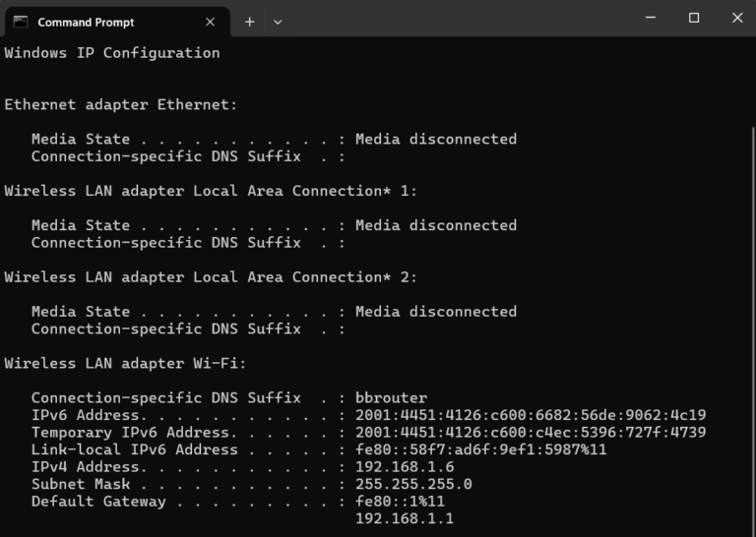
Task: Close the terminal window
Action: coord(737,18)
